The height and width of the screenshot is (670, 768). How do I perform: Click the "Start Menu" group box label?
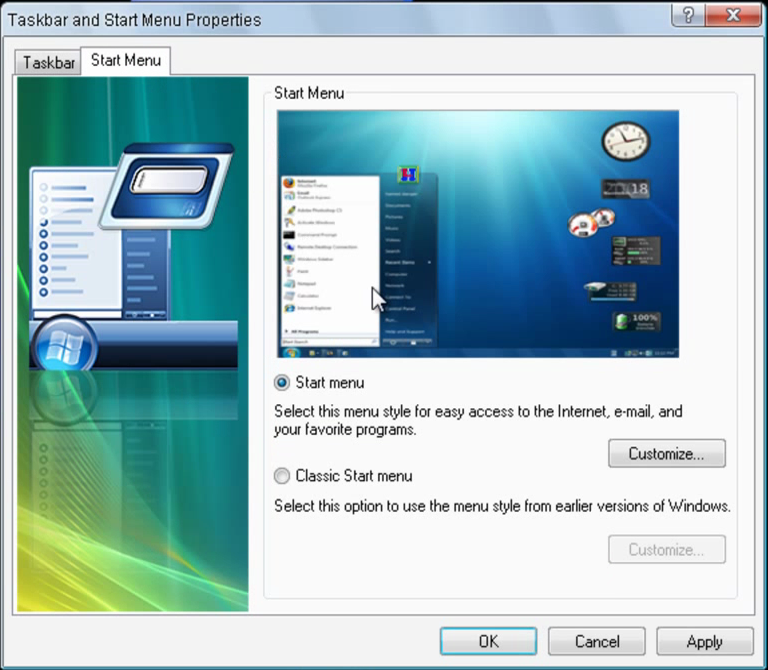(x=309, y=93)
